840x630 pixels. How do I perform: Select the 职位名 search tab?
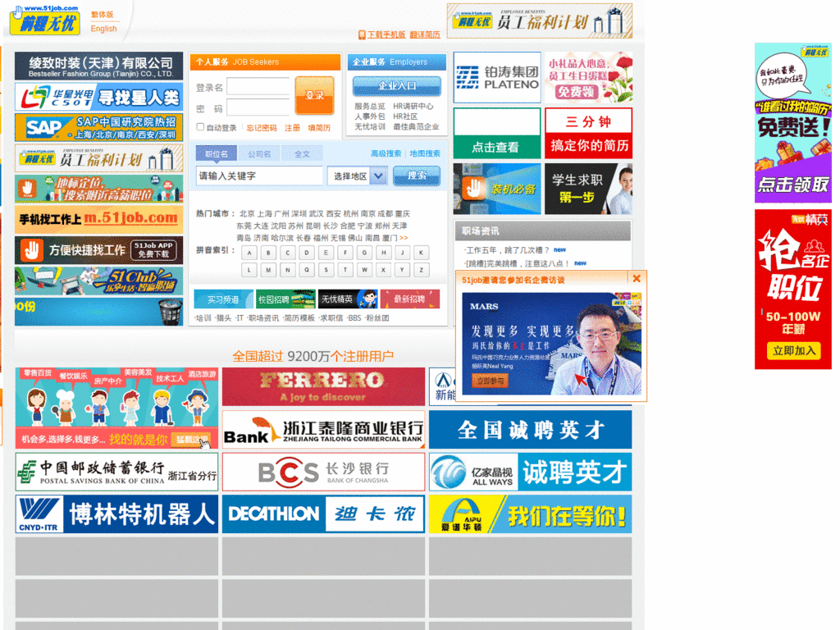217,153
